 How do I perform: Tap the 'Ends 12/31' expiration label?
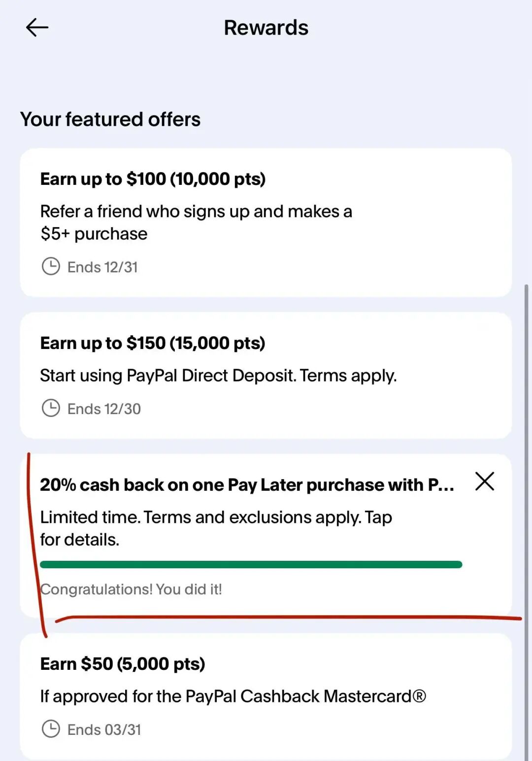click(102, 267)
